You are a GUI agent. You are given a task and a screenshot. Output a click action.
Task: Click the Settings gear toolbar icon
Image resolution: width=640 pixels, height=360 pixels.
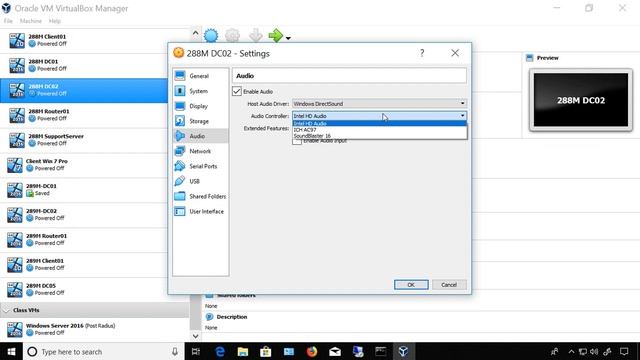pyautogui.click(x=232, y=36)
